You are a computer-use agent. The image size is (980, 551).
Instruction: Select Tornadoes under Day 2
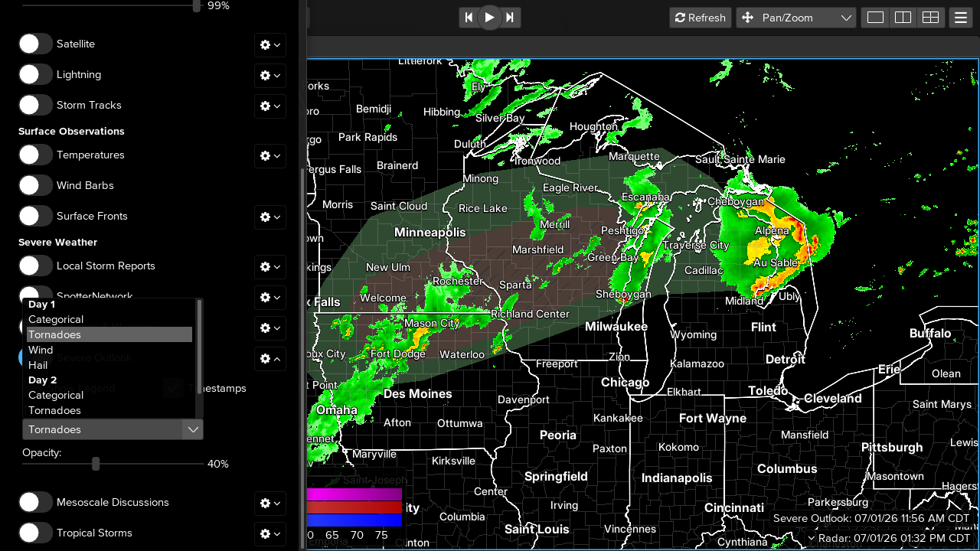pos(109,410)
